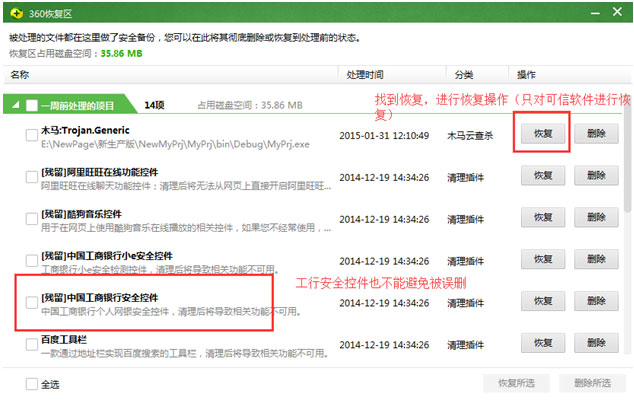Select the MyPrj.exe file path text

click(175, 144)
